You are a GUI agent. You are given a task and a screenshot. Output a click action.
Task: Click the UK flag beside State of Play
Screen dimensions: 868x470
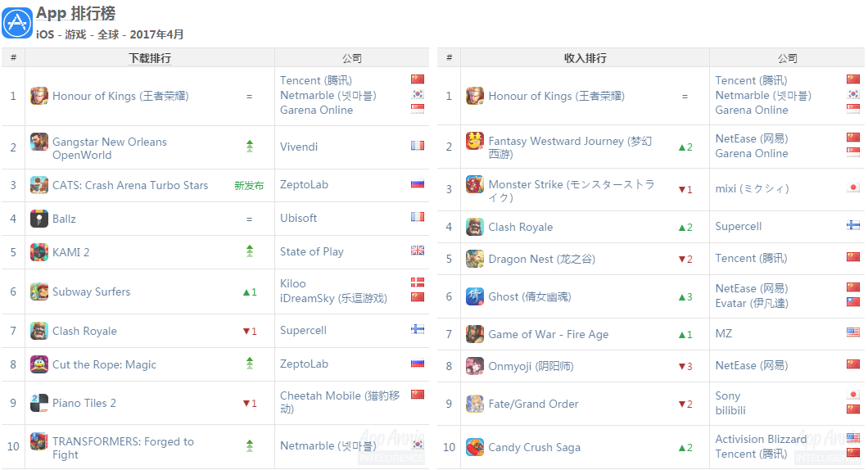coord(418,251)
